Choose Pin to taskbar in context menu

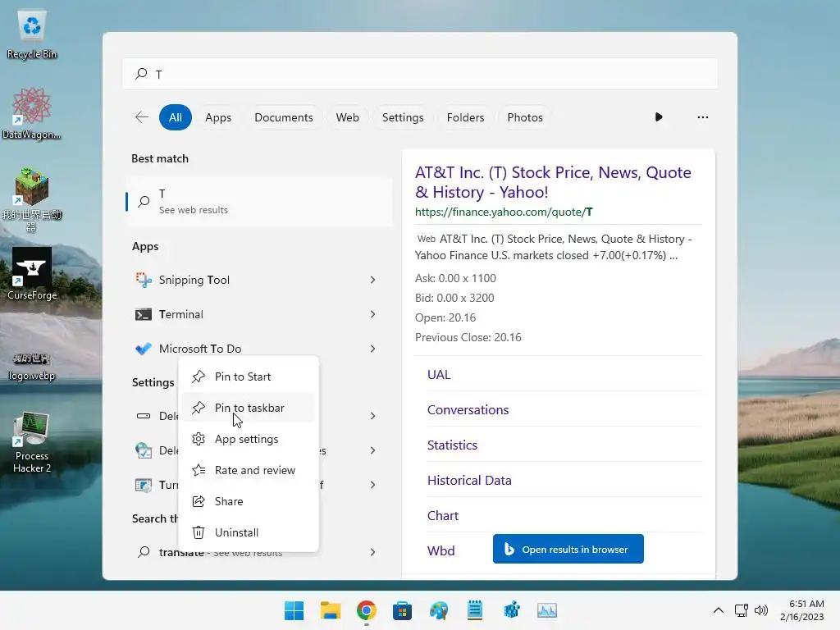[249, 408]
